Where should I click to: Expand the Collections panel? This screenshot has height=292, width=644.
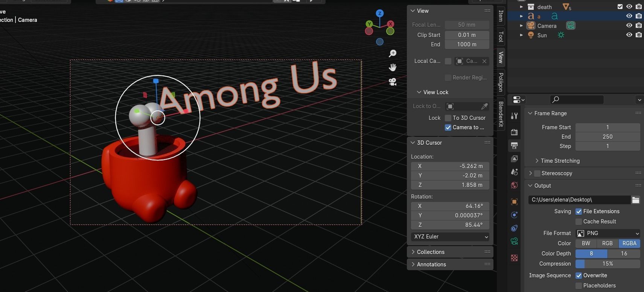pyautogui.click(x=413, y=252)
